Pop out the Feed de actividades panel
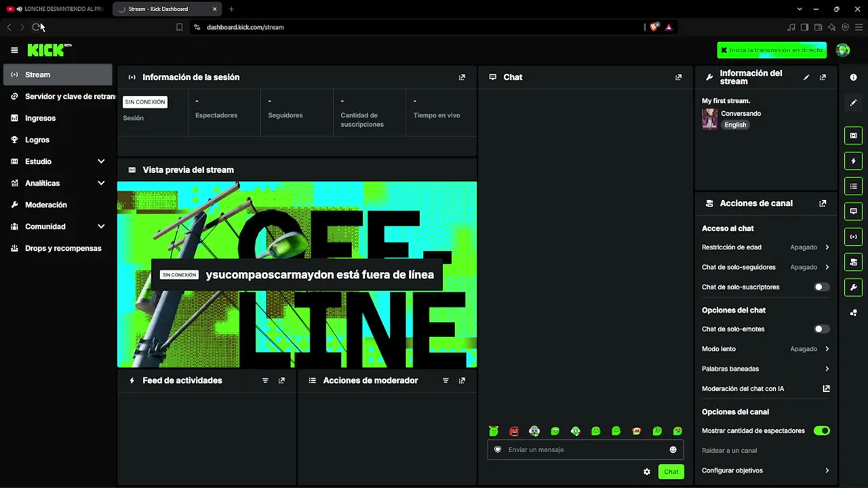Screen dimensions: 868x488 [x=281, y=381]
